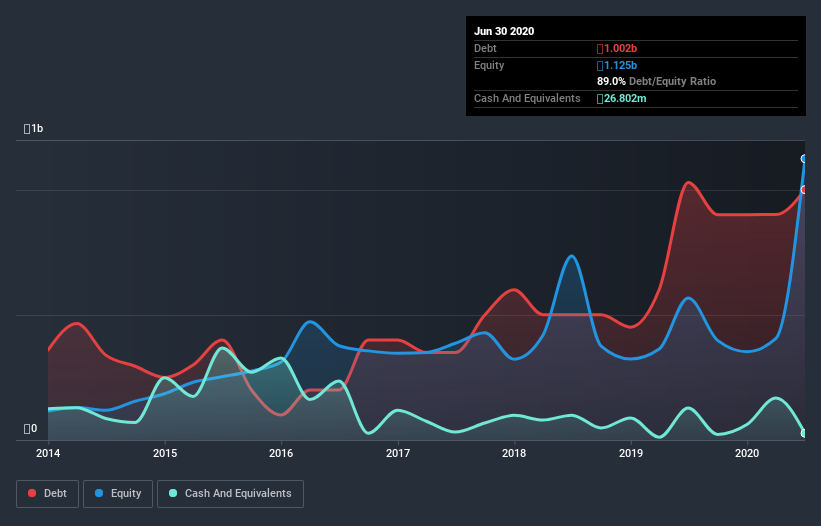Click the cash value 26.802m

[622, 98]
